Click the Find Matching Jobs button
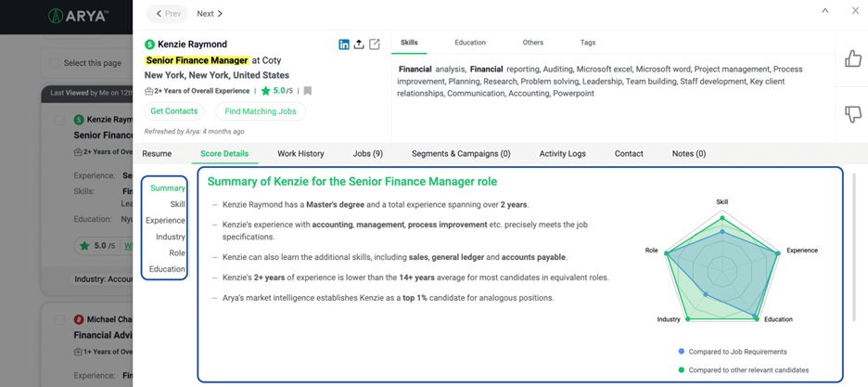The height and width of the screenshot is (387, 868). click(260, 111)
